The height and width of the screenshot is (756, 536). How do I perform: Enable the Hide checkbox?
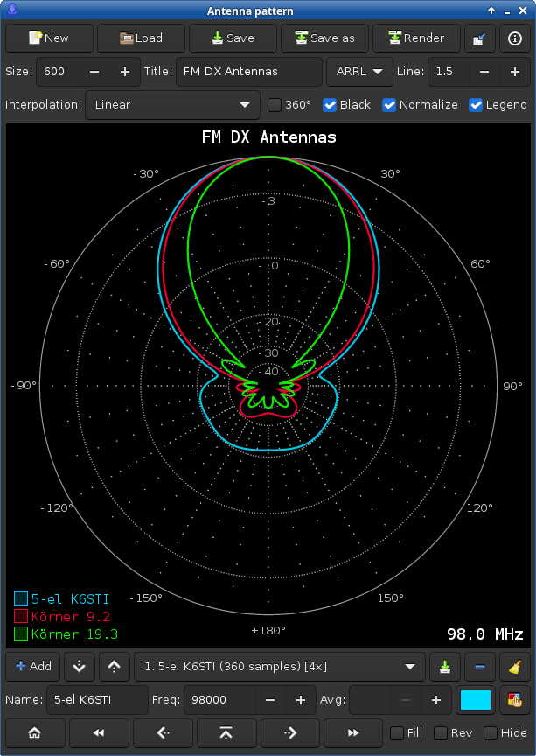click(x=505, y=733)
